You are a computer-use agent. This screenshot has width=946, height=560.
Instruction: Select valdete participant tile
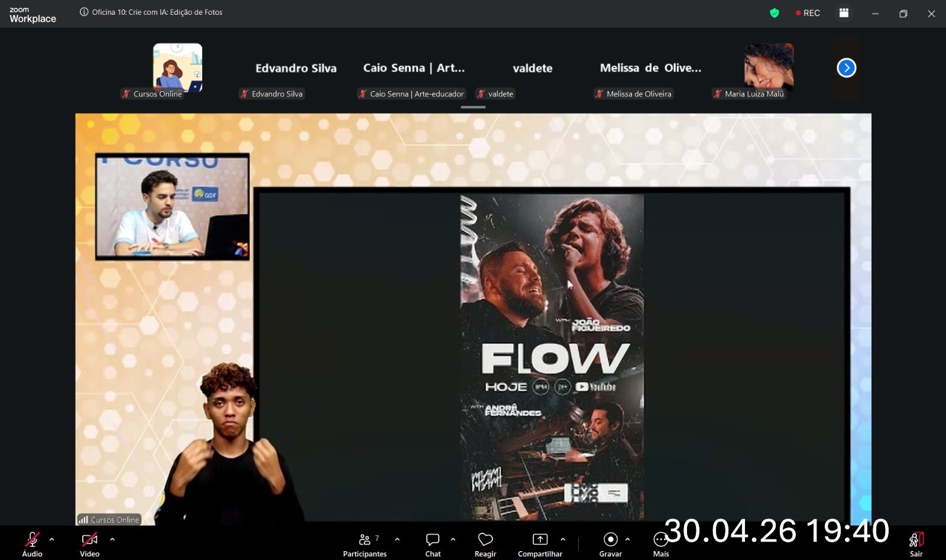[x=532, y=68]
